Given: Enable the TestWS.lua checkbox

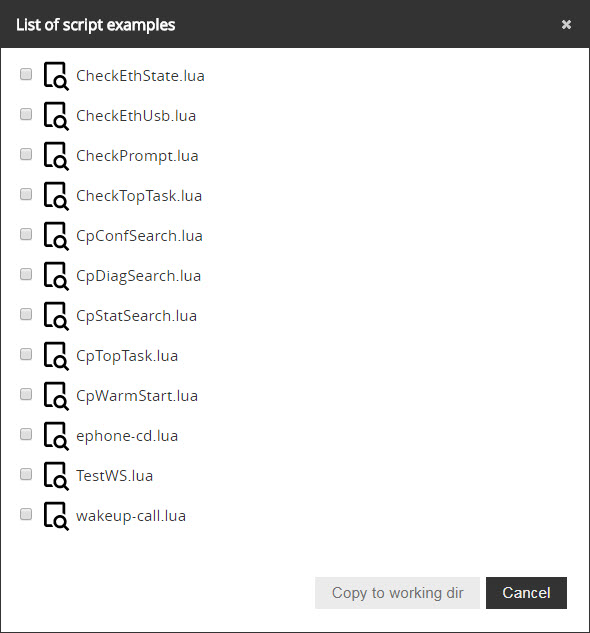Looking at the screenshot, I should point(26,474).
